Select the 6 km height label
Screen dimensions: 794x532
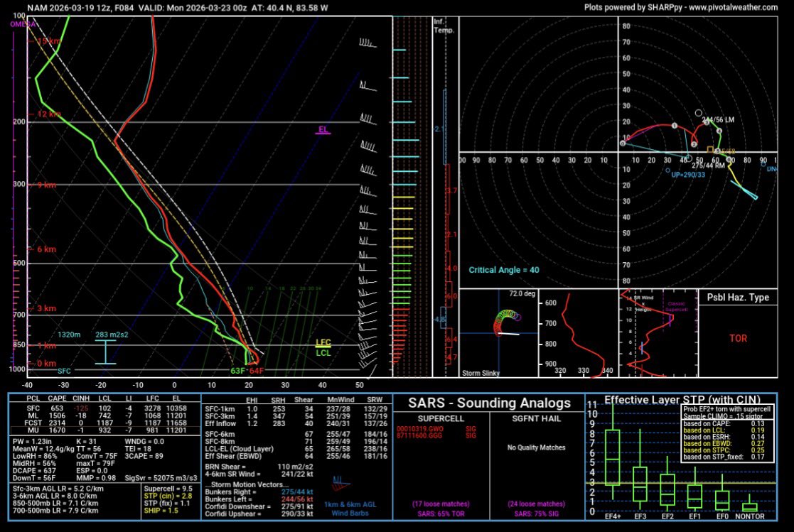click(46, 249)
